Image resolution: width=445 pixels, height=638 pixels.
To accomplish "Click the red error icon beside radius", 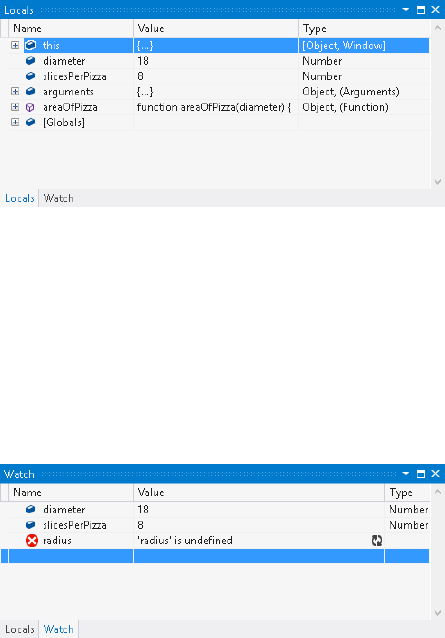I will click(x=31, y=540).
